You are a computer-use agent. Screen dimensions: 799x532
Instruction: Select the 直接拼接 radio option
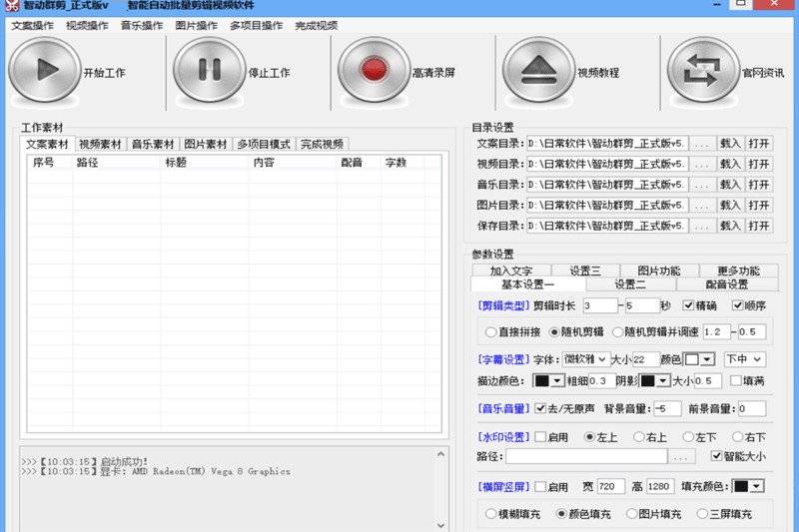coord(490,331)
